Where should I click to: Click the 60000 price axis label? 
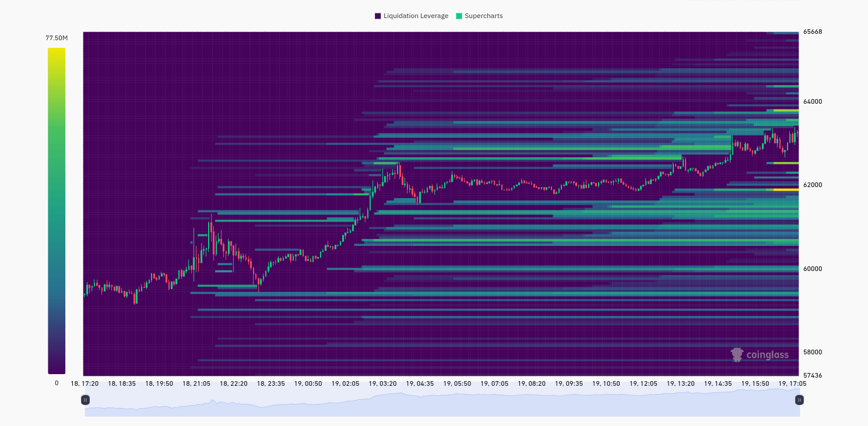point(813,269)
